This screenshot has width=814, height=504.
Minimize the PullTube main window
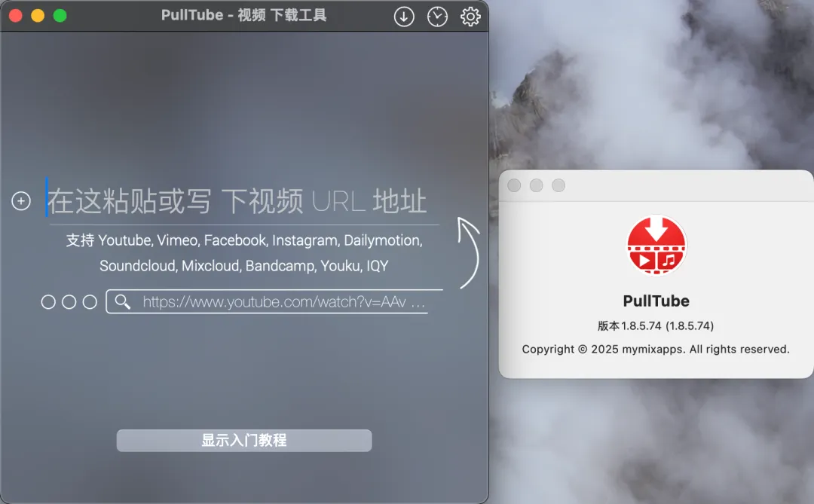[38, 16]
